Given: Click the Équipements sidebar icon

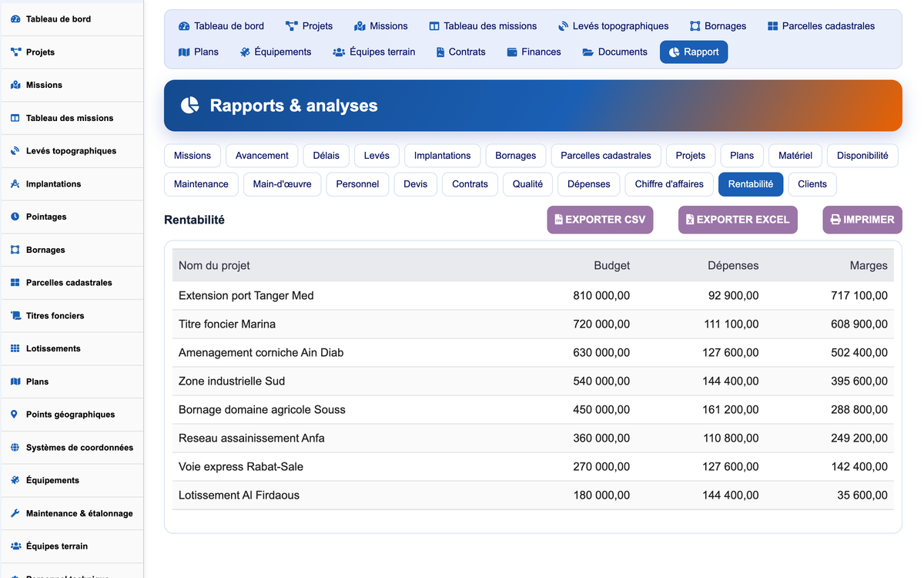Looking at the screenshot, I should click(15, 480).
